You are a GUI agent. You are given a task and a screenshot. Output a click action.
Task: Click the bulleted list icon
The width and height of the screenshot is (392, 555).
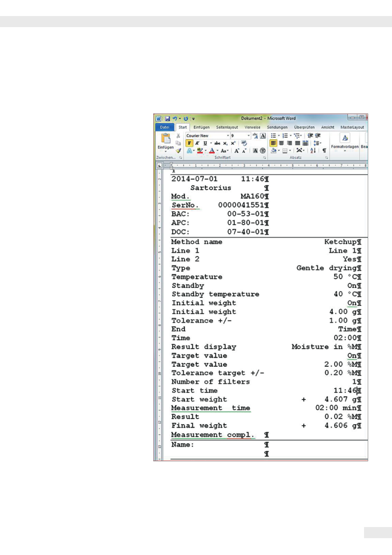(x=273, y=136)
